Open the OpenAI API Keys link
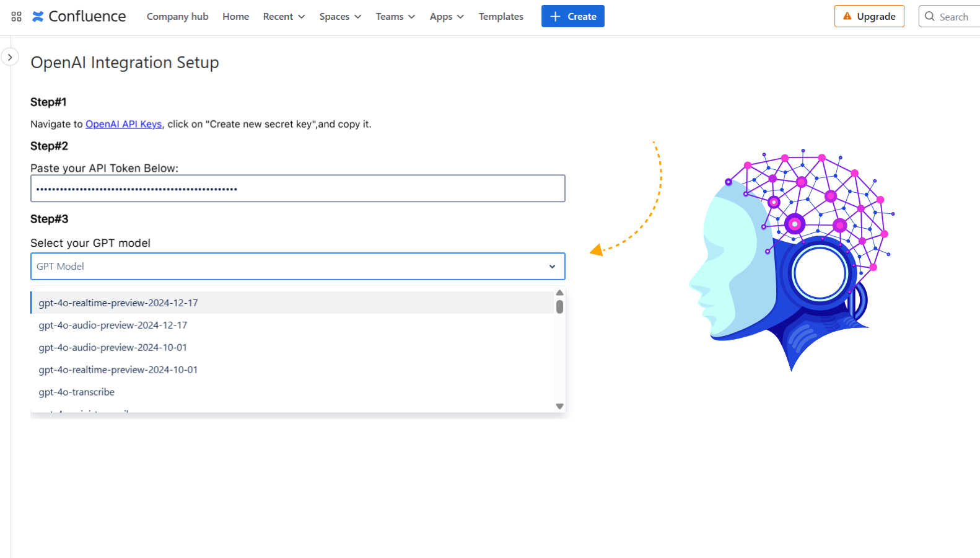The height and width of the screenshot is (558, 980). 124,124
